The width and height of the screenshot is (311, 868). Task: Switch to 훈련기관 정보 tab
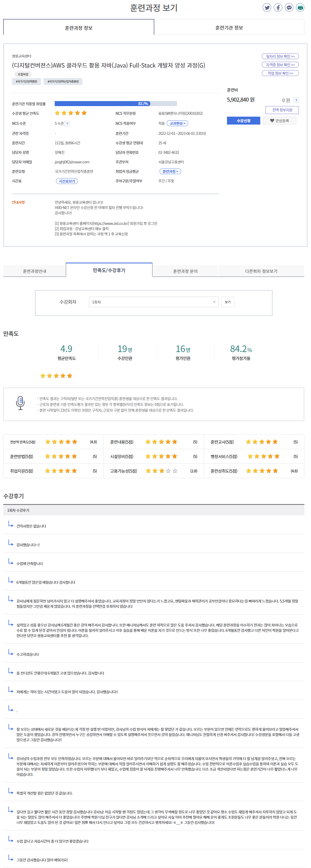click(x=229, y=28)
